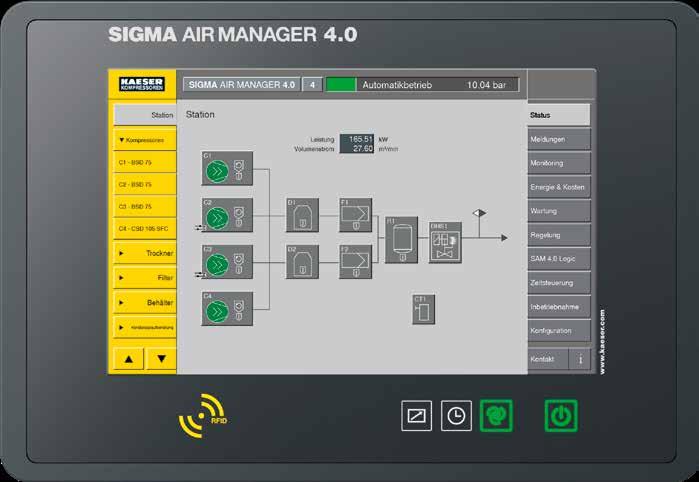This screenshot has height=482, width=699.
Task: Open the DHS1 pressure holding valve icon
Action: [445, 243]
